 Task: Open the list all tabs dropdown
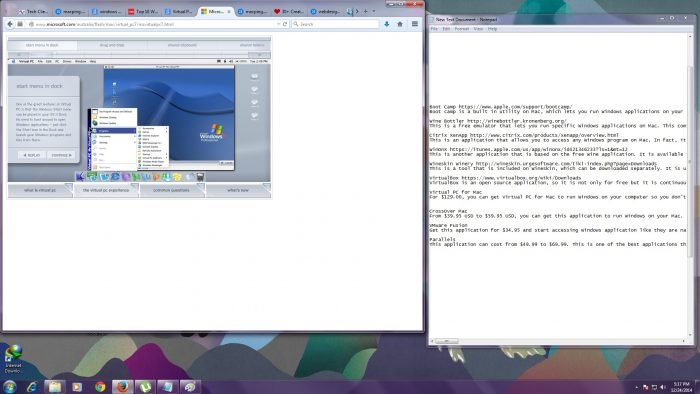(374, 11)
